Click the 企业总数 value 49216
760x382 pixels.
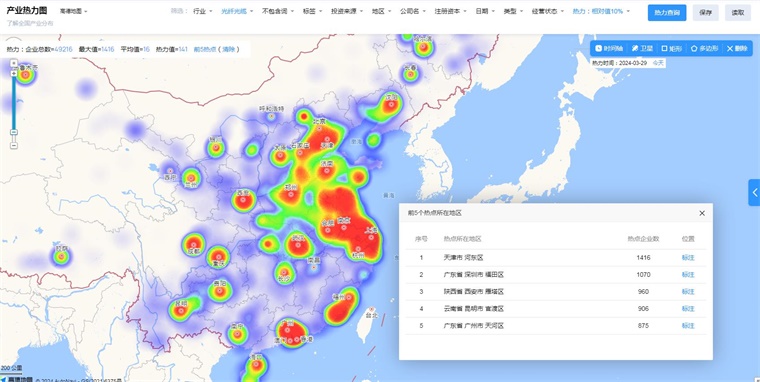tap(63, 49)
